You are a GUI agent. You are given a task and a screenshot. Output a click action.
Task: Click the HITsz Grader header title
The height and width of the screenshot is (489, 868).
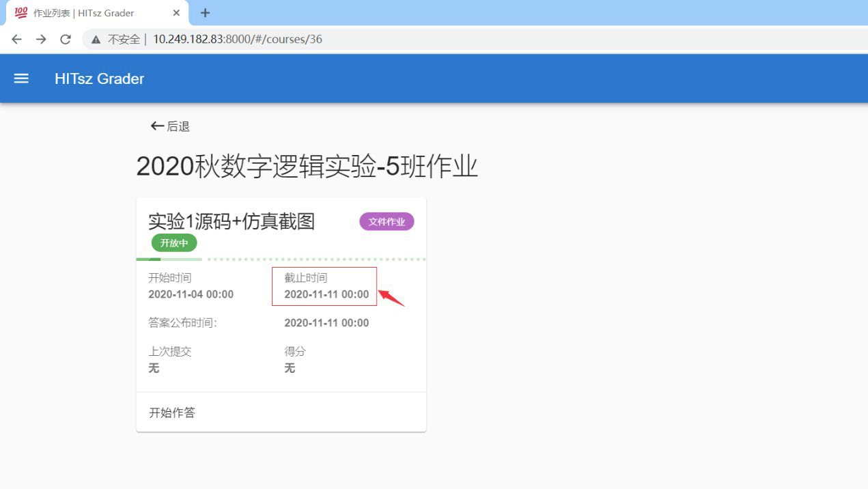tap(99, 79)
